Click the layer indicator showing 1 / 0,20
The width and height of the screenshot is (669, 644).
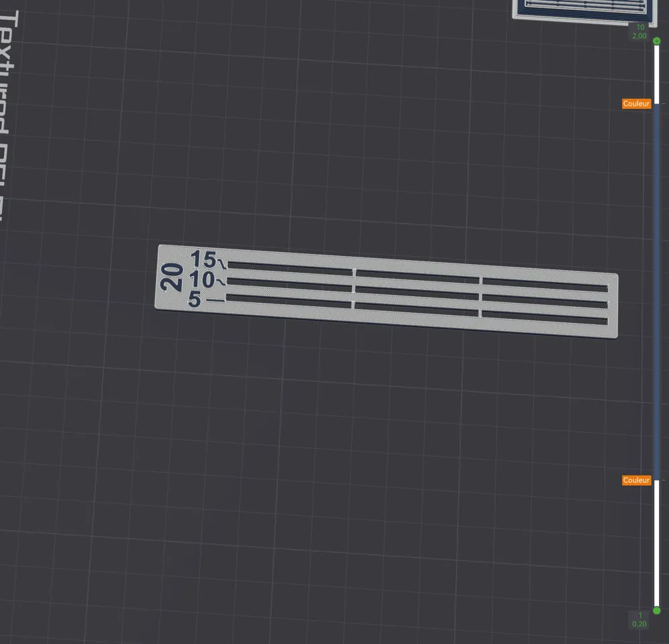[x=639, y=618]
